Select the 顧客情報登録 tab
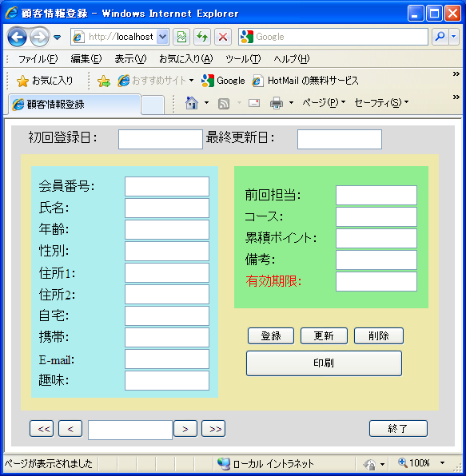466x476 pixels. pyautogui.click(x=74, y=105)
